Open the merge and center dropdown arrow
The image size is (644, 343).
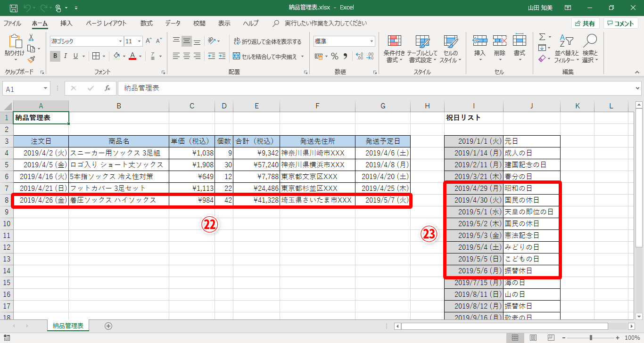(302, 57)
